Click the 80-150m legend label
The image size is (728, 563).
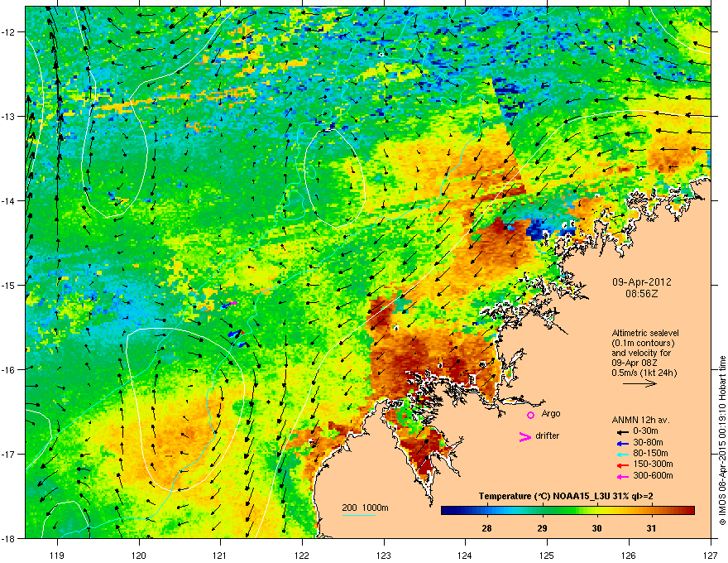click(650, 453)
